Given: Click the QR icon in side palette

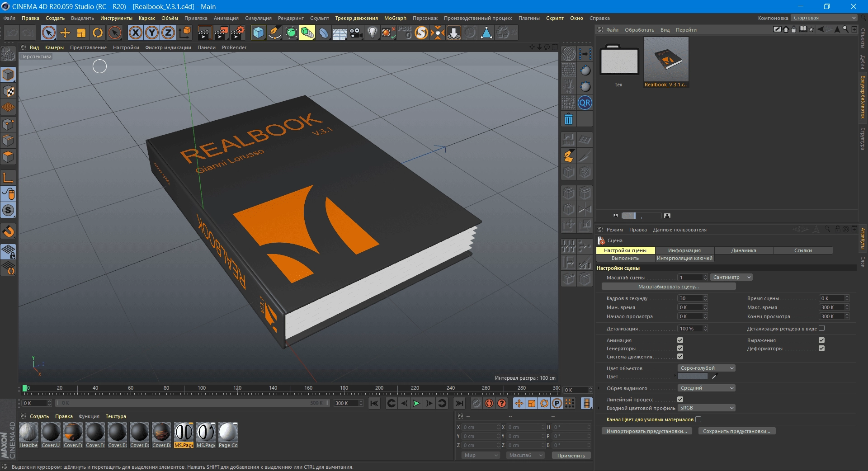Looking at the screenshot, I should [585, 103].
